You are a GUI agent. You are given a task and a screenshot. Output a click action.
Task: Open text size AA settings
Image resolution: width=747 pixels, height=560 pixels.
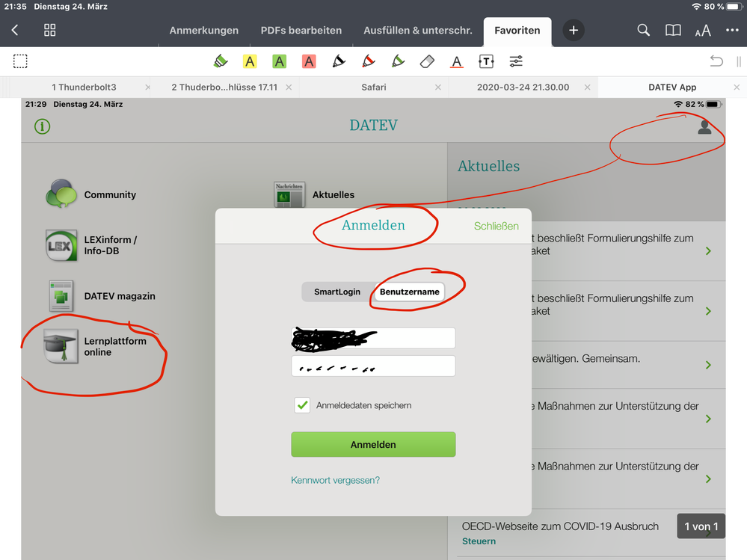point(703,31)
